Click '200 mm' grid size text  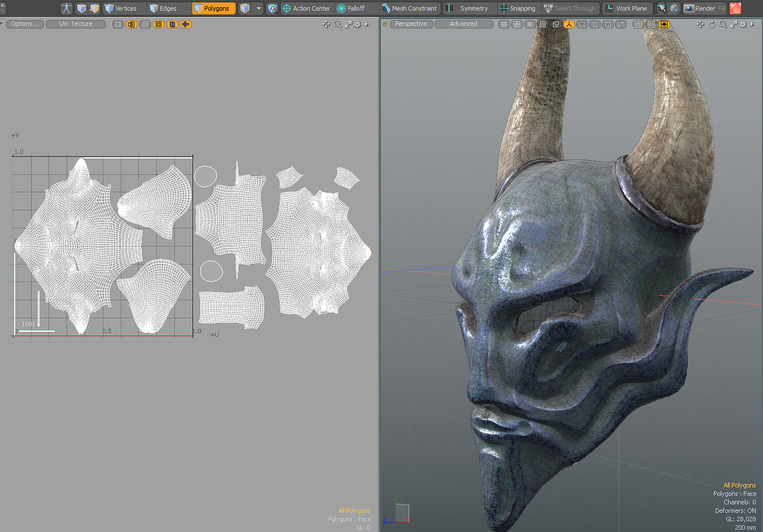745,527
